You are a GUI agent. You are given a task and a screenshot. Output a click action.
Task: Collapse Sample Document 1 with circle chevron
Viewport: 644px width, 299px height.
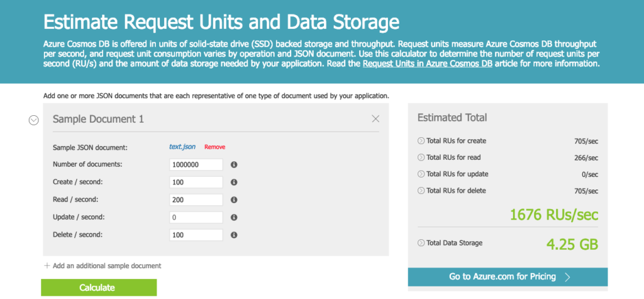tap(34, 120)
